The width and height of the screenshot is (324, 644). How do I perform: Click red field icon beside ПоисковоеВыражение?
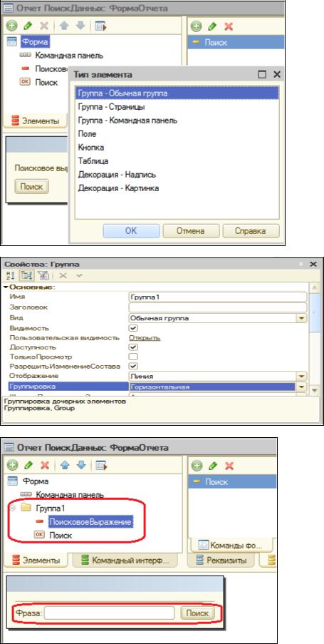point(40,521)
